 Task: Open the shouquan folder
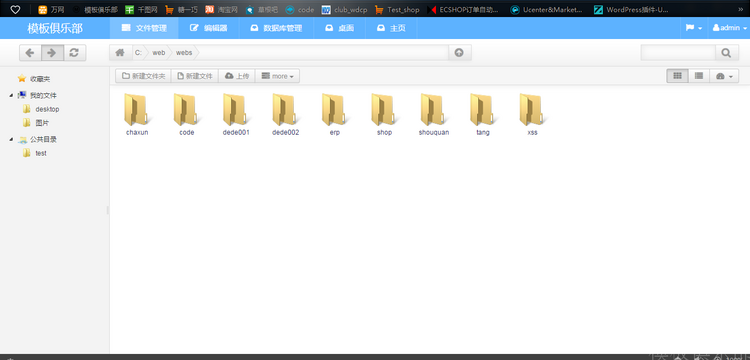(x=434, y=115)
